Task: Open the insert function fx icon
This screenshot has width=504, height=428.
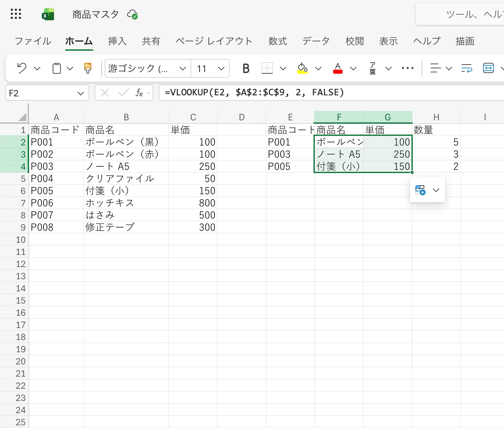Action: point(139,93)
